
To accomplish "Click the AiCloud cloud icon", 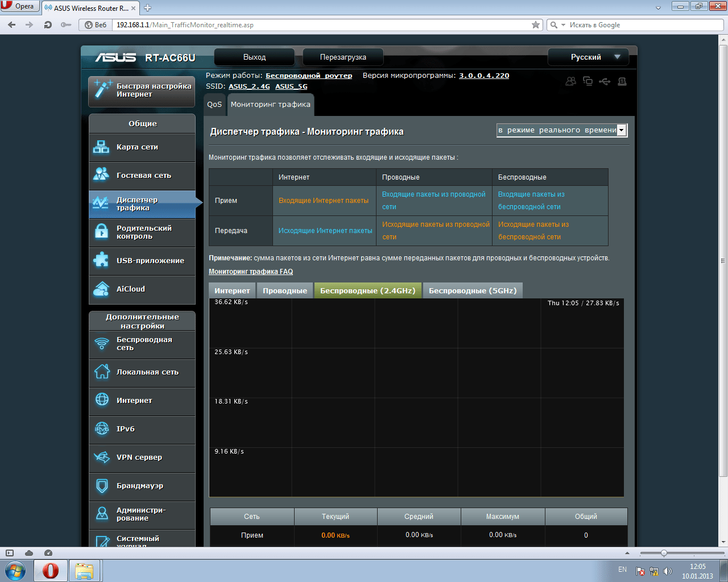I will click(101, 289).
